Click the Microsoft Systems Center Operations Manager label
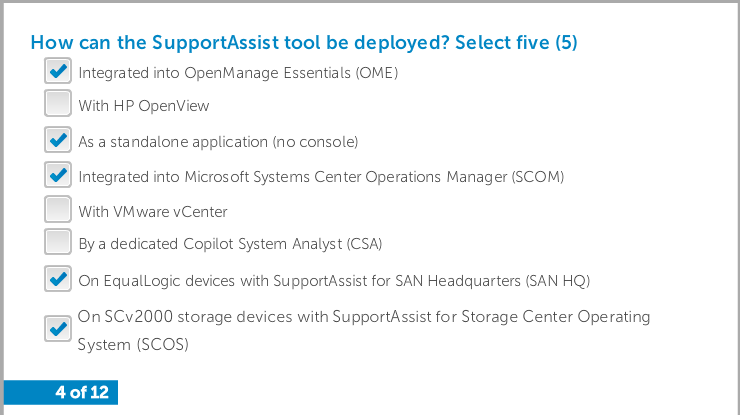This screenshot has width=740, height=415. pos(321,177)
